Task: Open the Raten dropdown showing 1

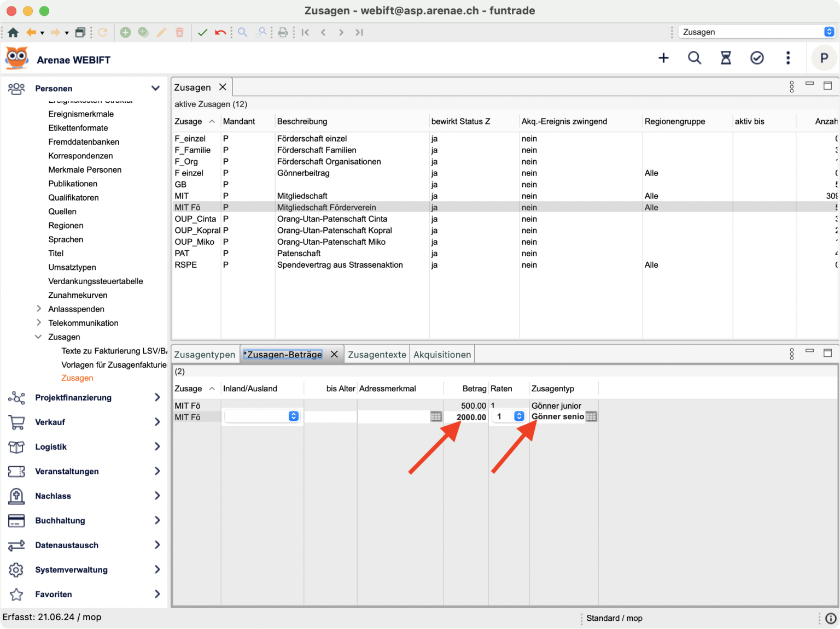Action: (x=519, y=416)
